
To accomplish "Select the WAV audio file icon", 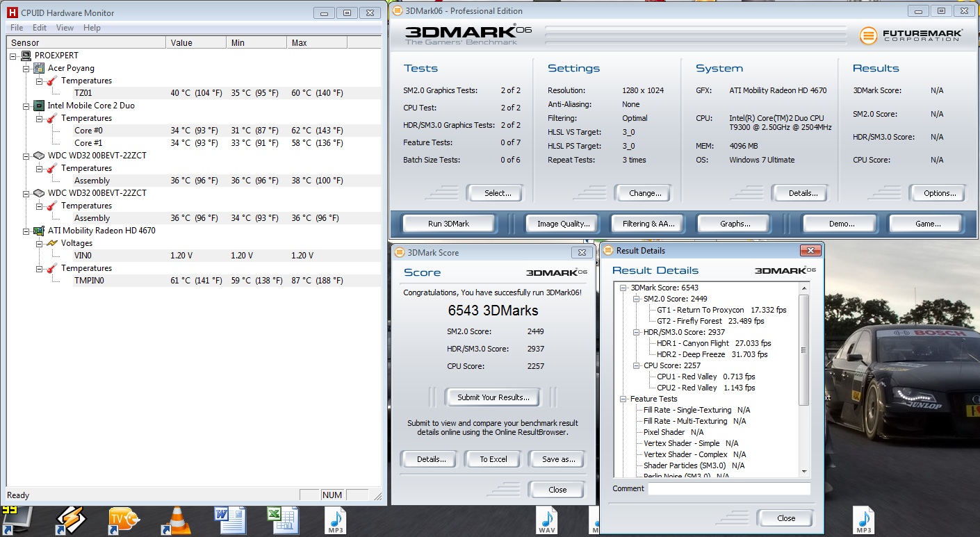I will click(547, 522).
